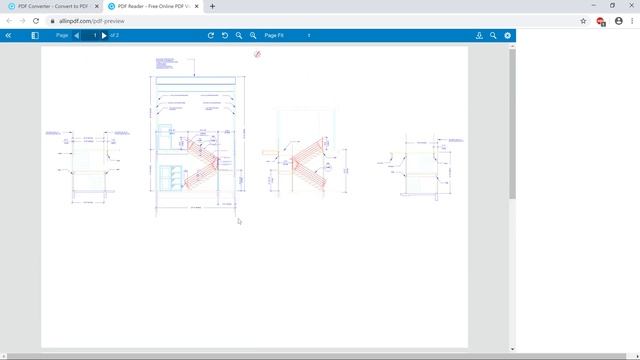Viewport: 640px width, 360px height.
Task: Collapse viewer using double-chevron back icon
Action: pos(8,36)
